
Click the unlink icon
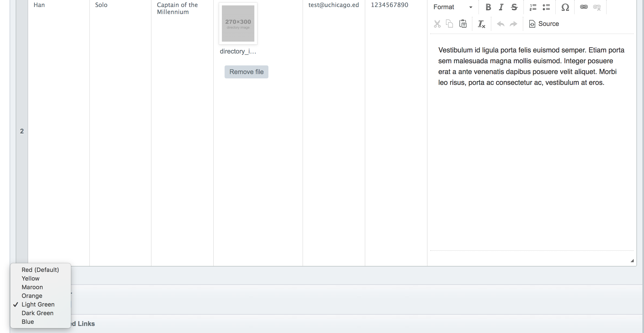[597, 7]
